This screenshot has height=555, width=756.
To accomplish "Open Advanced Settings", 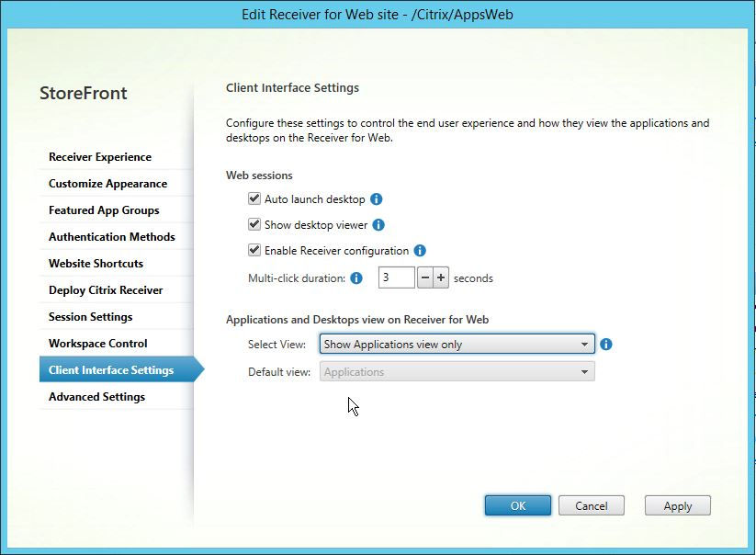I will click(116, 397).
